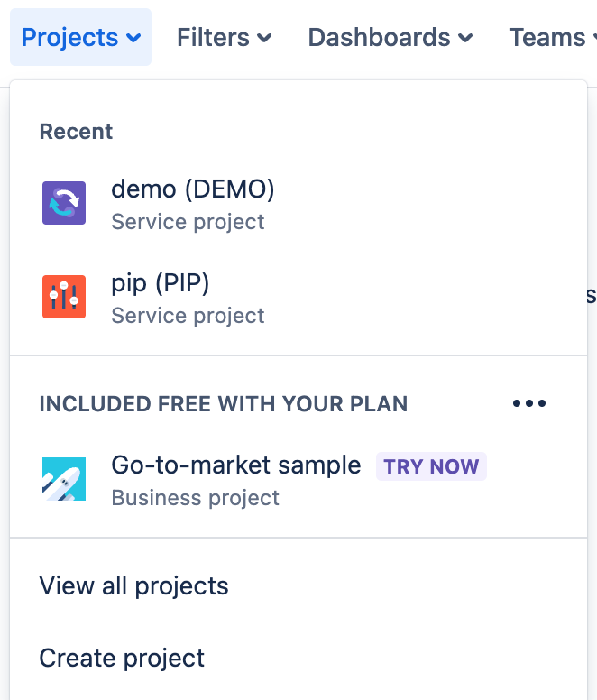This screenshot has height=700, width=597.
Task: Click the demo project purple sync icon
Action: pyautogui.click(x=64, y=203)
